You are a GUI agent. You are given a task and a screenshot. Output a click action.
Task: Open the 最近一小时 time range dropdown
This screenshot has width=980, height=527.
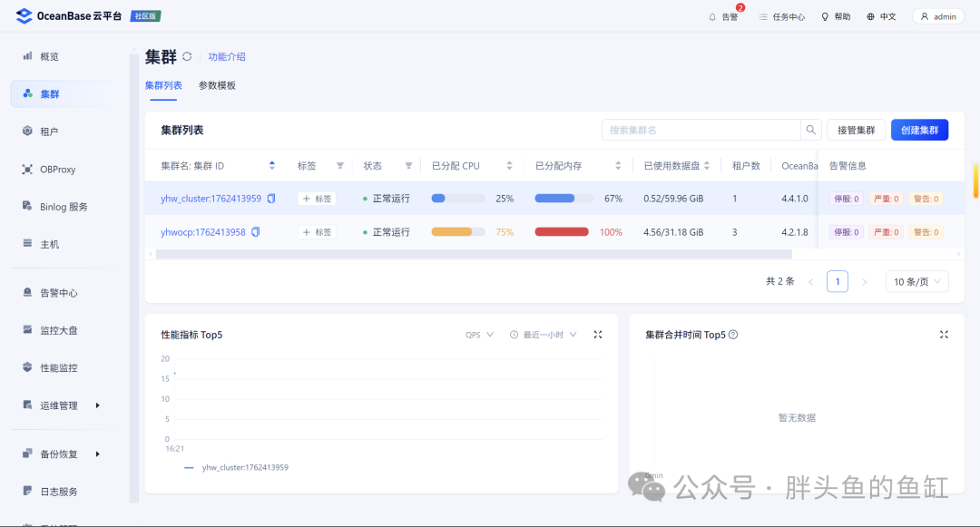[544, 335]
